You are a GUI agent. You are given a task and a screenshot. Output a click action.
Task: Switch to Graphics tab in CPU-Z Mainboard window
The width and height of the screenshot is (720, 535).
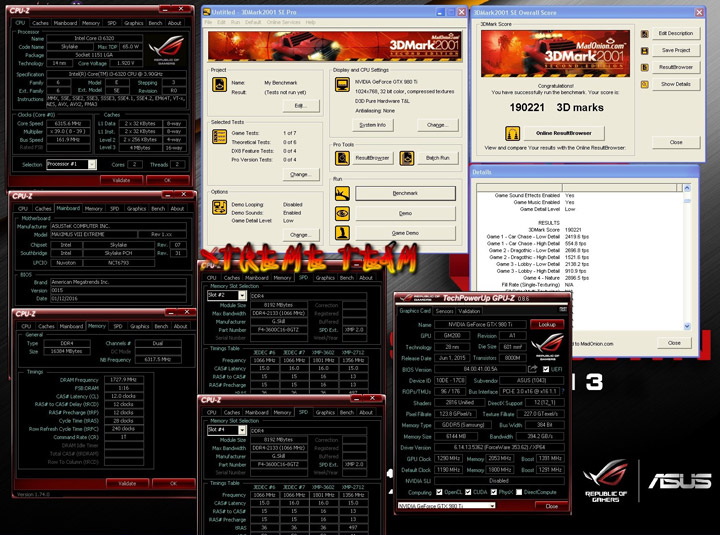point(136,208)
